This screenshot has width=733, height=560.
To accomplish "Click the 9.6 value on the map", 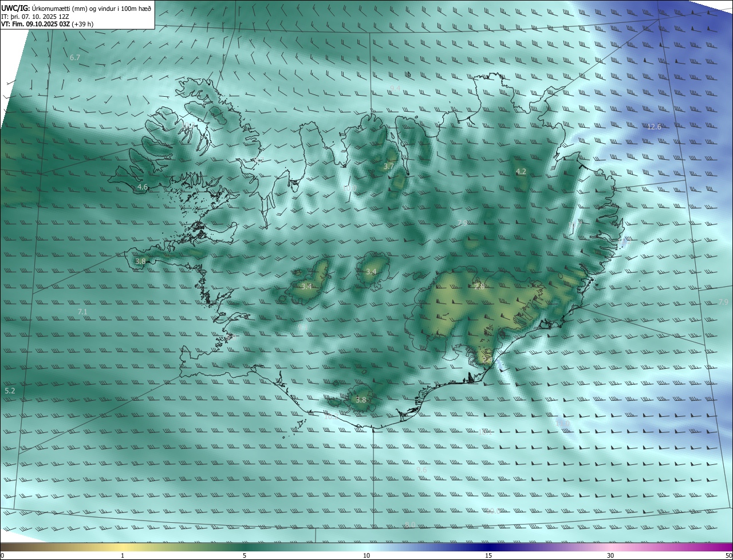I will click(x=421, y=470).
